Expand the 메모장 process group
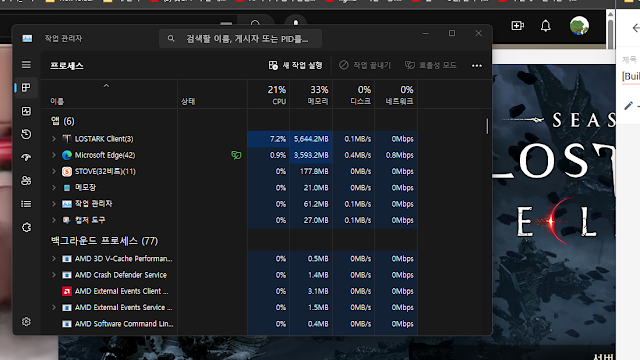This screenshot has height=360, width=640. [53, 188]
